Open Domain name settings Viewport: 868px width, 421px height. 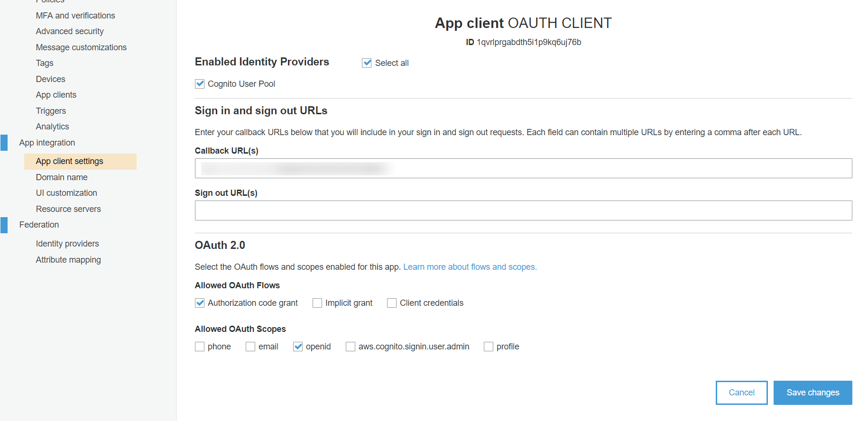point(62,177)
